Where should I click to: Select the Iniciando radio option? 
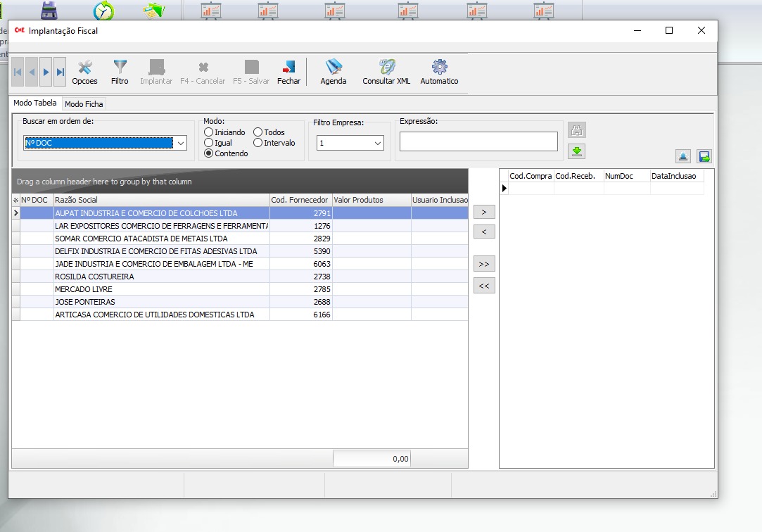tap(209, 132)
